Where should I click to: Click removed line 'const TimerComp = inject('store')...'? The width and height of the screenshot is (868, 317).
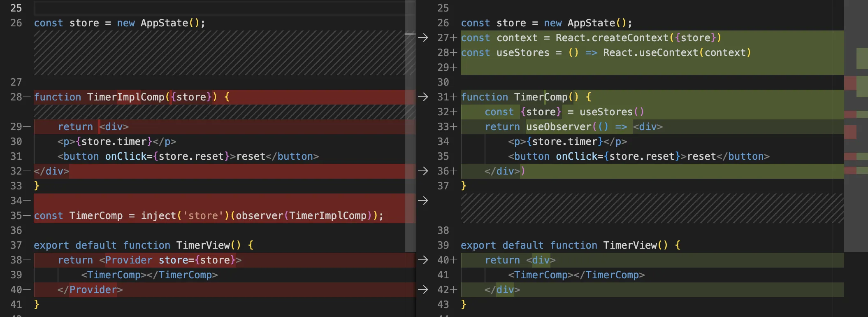click(209, 216)
